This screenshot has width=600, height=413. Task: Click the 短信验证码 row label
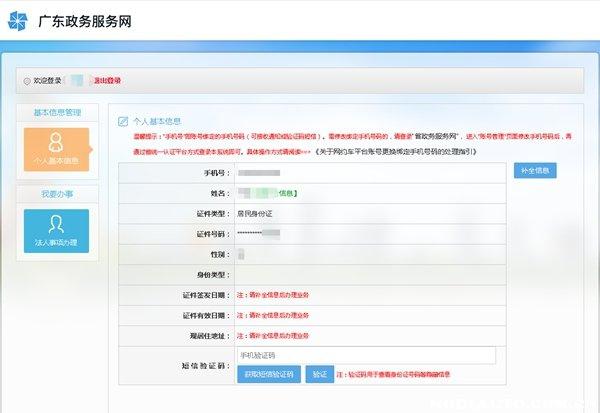205,366
